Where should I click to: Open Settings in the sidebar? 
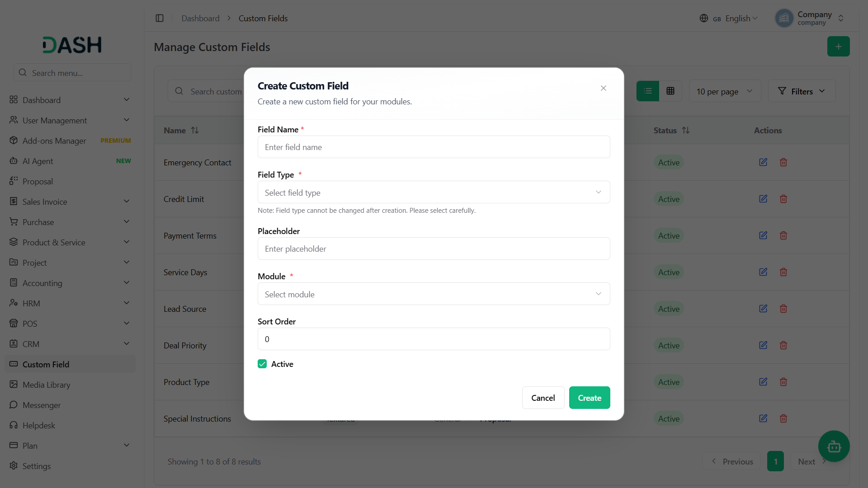[x=70, y=466]
